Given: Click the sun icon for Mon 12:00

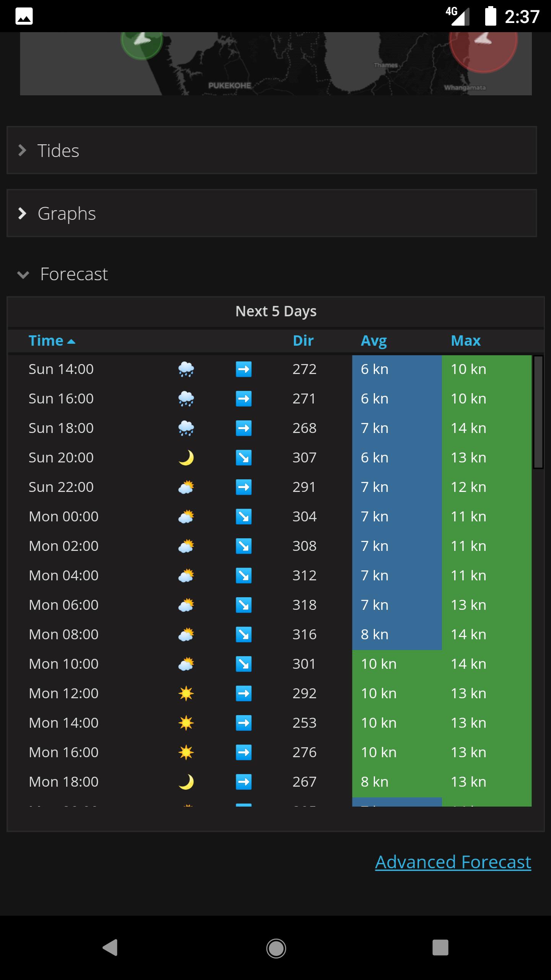Looking at the screenshot, I should [186, 694].
